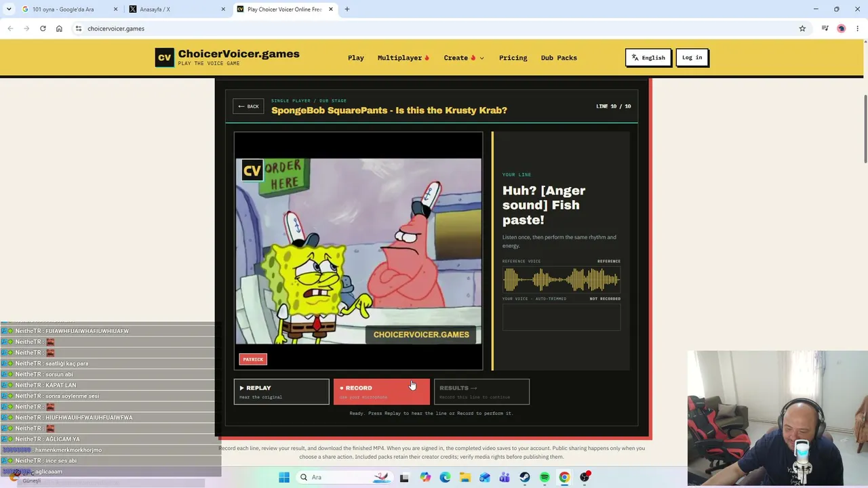This screenshot has width=868, height=488.
Task: Close the Play Choicer Voicer tab
Action: click(x=331, y=9)
